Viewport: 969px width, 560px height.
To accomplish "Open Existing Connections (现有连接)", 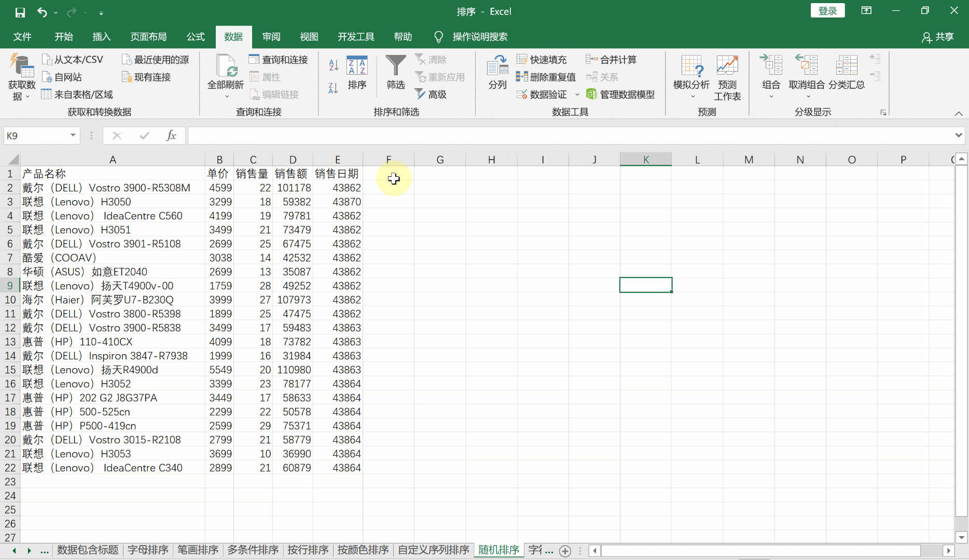I will (146, 77).
